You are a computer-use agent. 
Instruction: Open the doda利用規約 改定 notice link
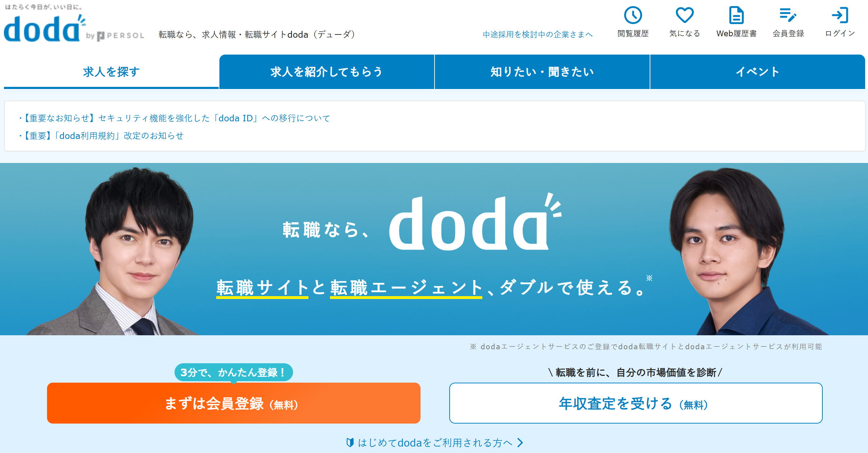click(x=103, y=136)
